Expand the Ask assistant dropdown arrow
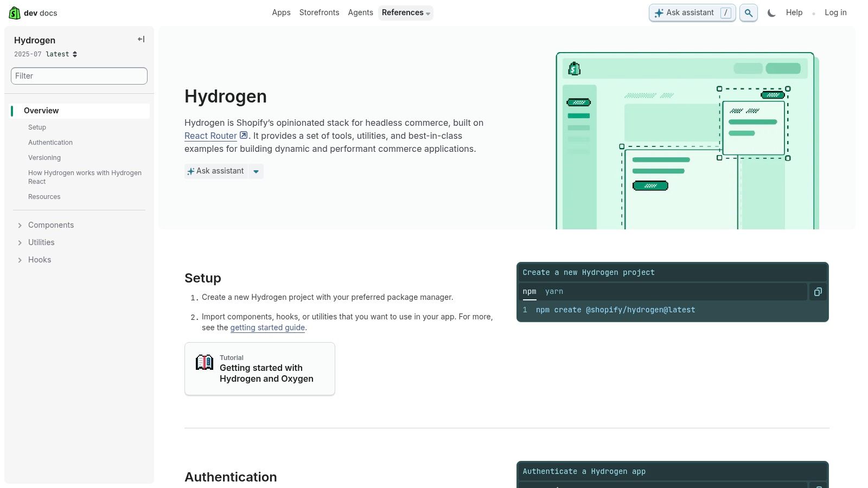 pyautogui.click(x=256, y=171)
